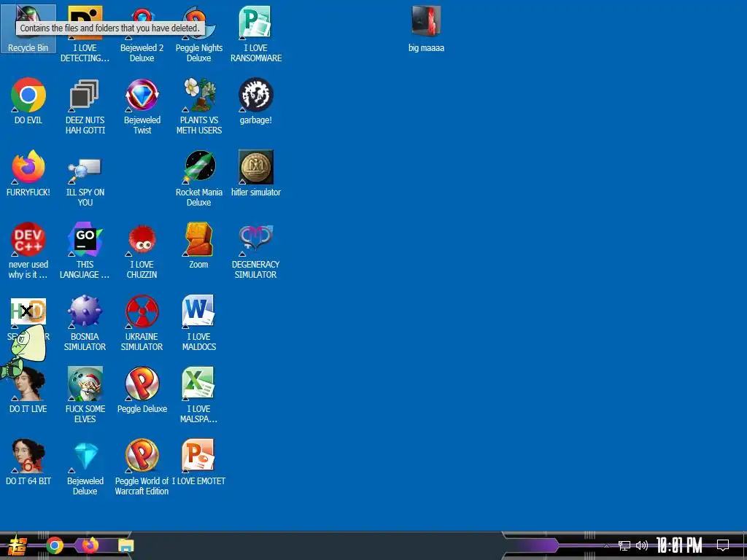Select the I LOVE DETECTING shortcut

click(x=85, y=34)
